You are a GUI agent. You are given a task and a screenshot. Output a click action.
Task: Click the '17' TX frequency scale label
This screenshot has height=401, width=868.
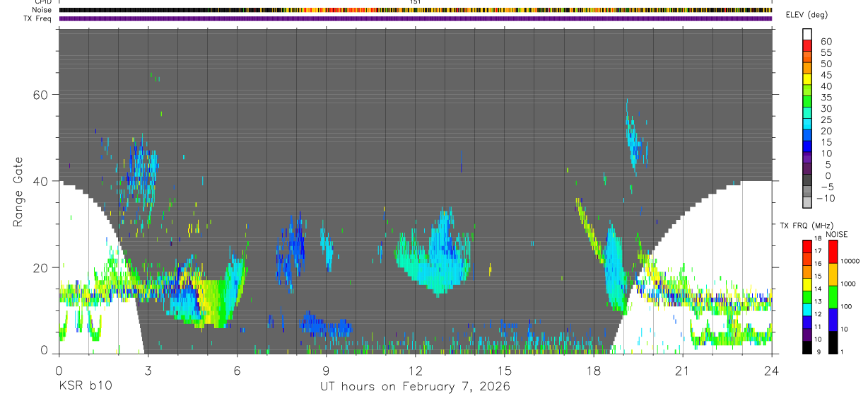coord(818,251)
